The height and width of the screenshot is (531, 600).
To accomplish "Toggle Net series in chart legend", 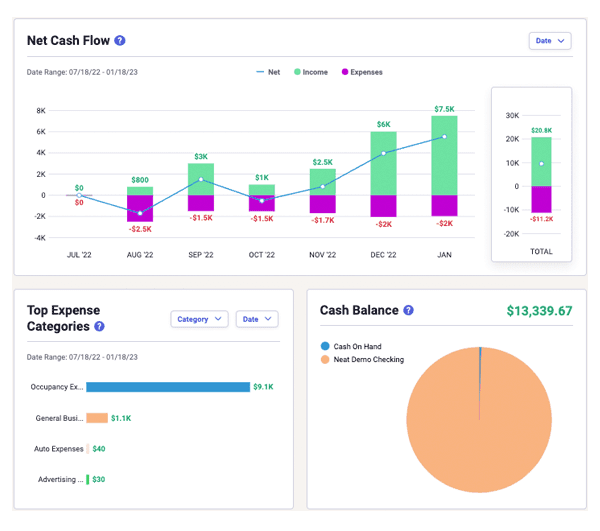I will pyautogui.click(x=268, y=72).
